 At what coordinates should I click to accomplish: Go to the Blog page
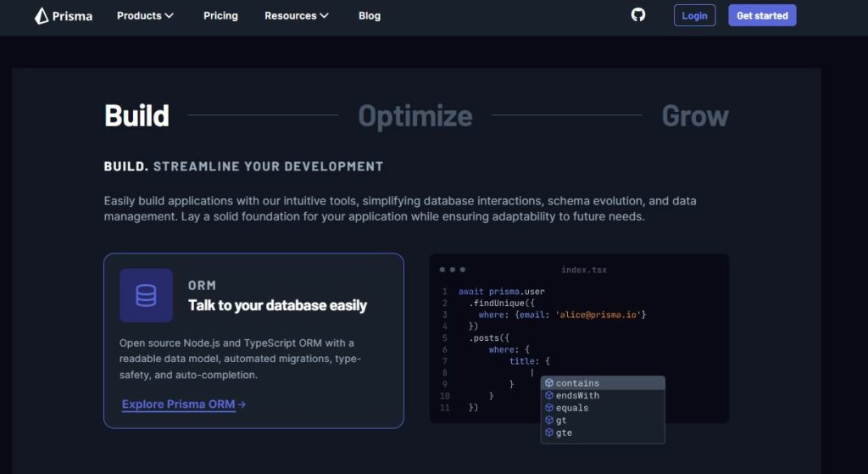click(370, 15)
